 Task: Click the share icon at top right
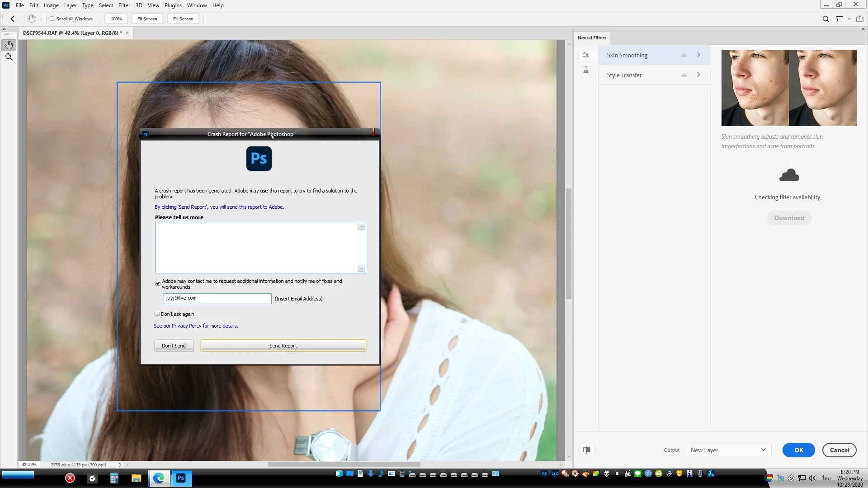(860, 19)
